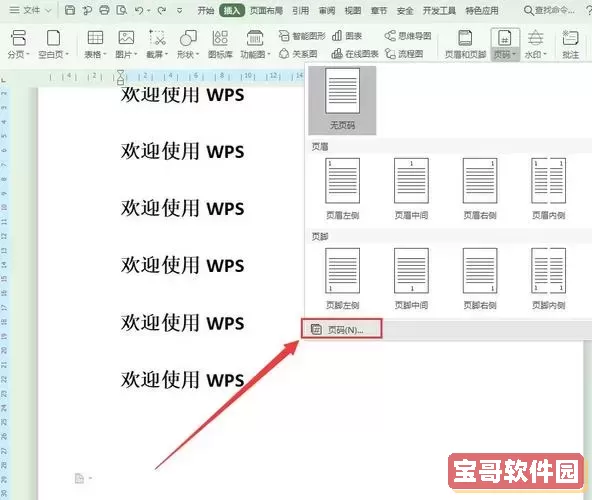Insert a Chart (图表)
The image size is (592, 500).
tap(347, 36)
